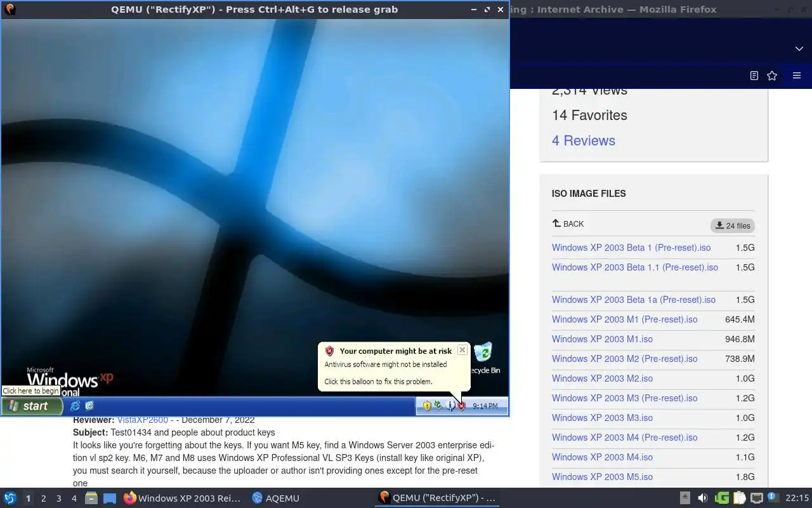
Task: Switch to workspace 2
Action: pyautogui.click(x=43, y=498)
